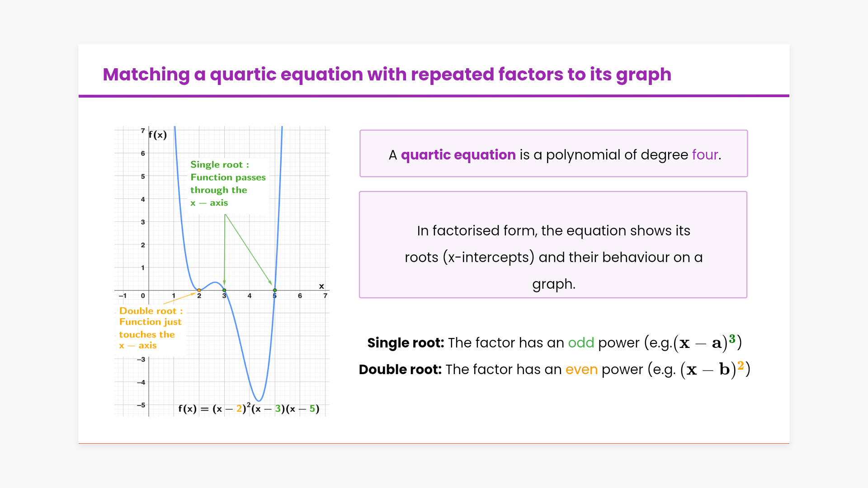Click the 'In factorised form' text box

point(553,244)
